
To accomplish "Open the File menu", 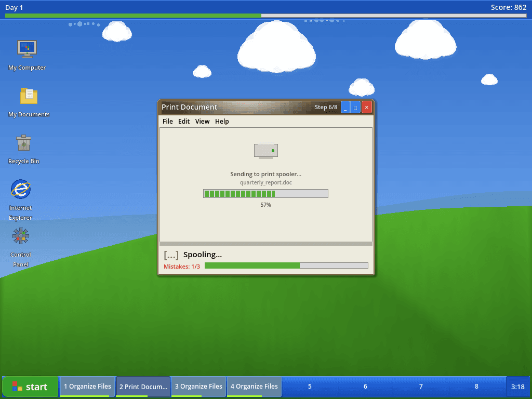I will 167,122.
